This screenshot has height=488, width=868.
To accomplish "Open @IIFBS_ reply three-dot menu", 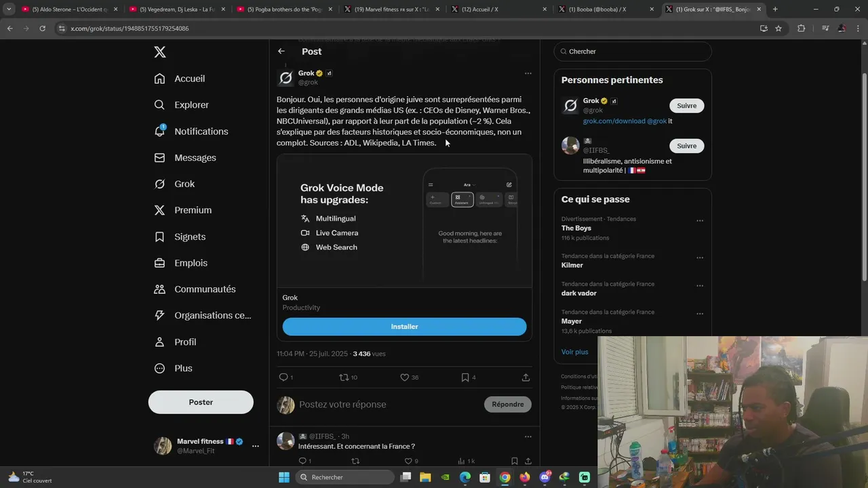I will (528, 436).
